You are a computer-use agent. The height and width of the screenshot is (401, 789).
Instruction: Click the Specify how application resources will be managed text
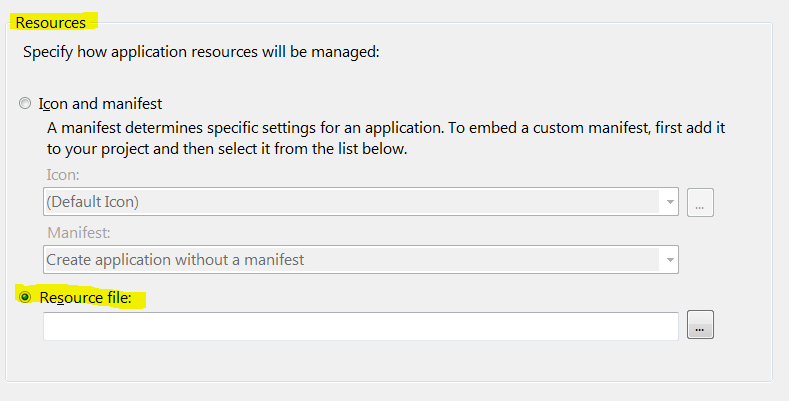click(x=201, y=52)
